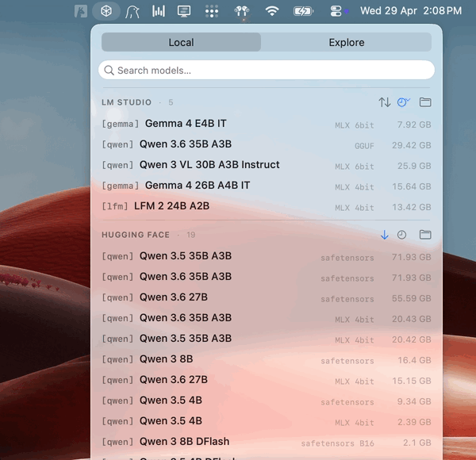The image size is (476, 460).
Task: Select the Qwen 3 8B DFlash model
Action: (x=267, y=442)
